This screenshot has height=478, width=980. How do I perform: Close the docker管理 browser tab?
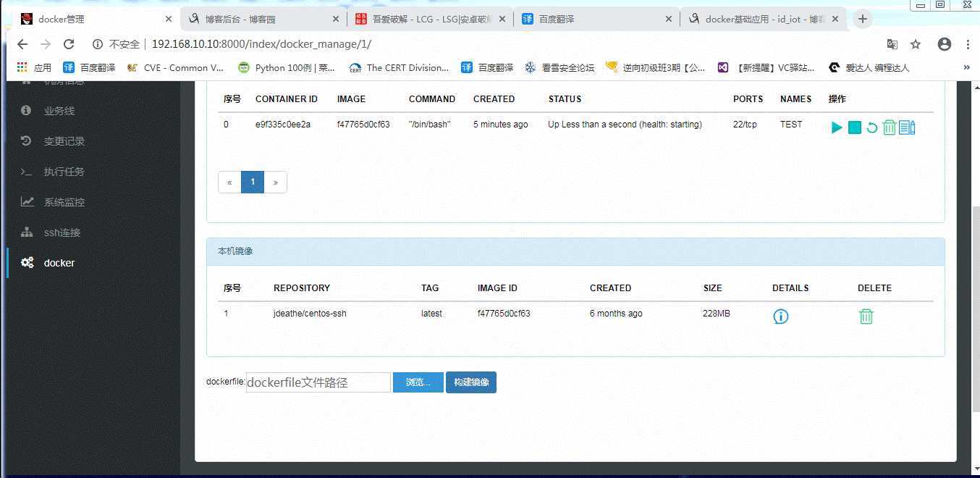pos(169,20)
